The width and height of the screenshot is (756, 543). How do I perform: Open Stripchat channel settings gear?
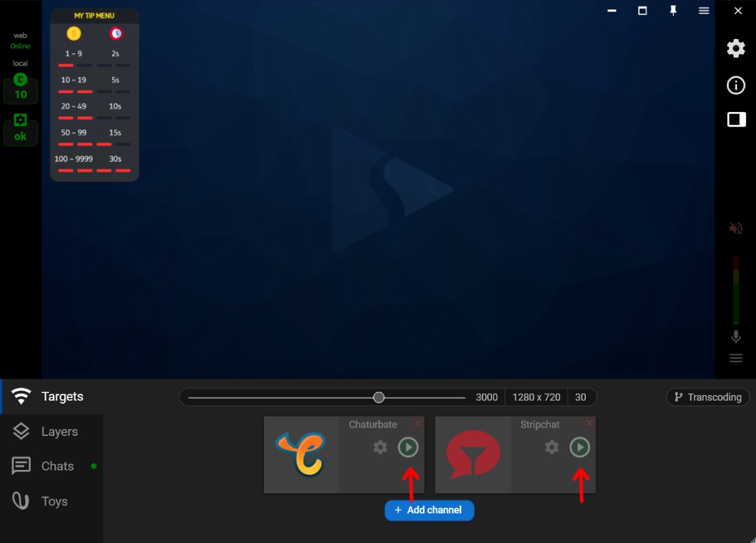[x=552, y=447]
